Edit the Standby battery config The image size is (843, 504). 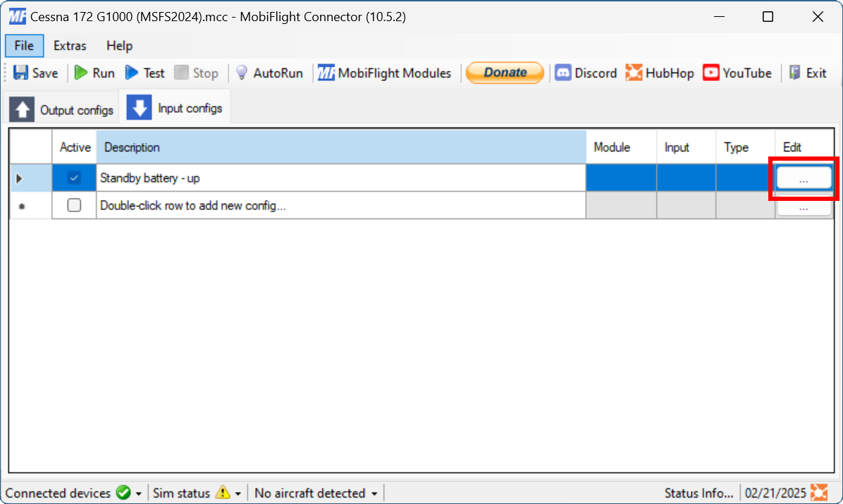tap(803, 178)
